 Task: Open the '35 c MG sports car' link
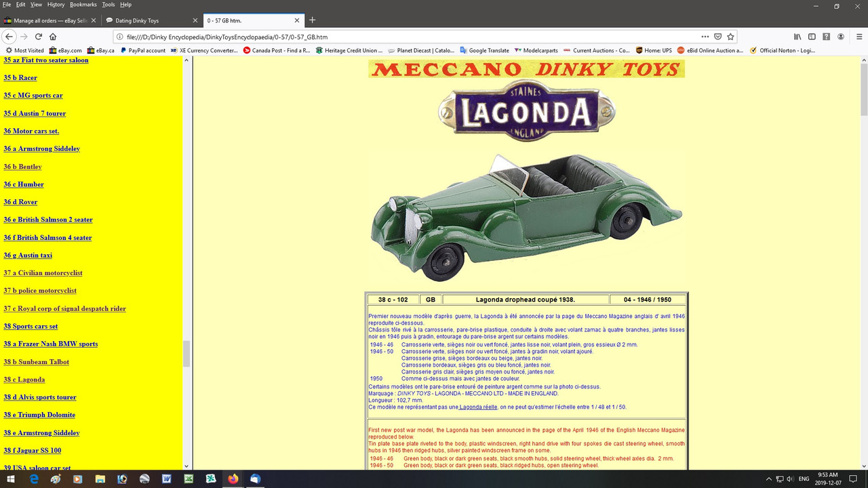[33, 96]
